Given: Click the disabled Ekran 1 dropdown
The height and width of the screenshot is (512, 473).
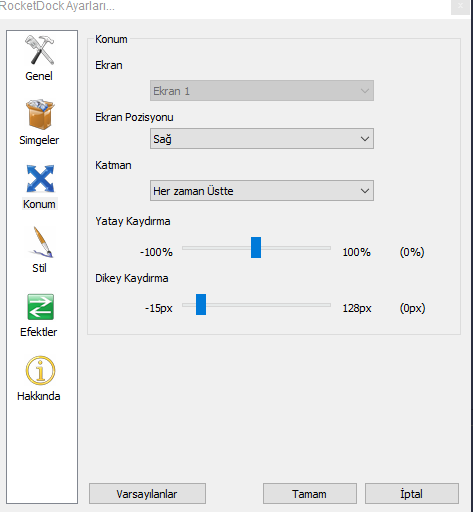Looking at the screenshot, I should coord(262,90).
